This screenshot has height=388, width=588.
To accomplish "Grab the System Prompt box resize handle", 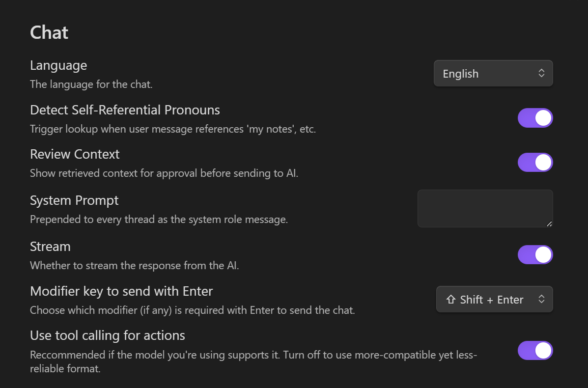I will point(549,223).
